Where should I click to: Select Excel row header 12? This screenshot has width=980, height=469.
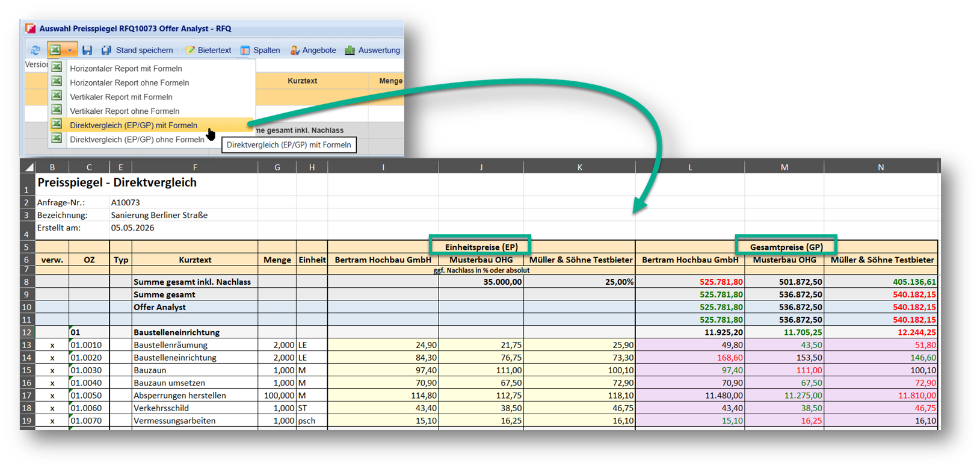tap(28, 332)
